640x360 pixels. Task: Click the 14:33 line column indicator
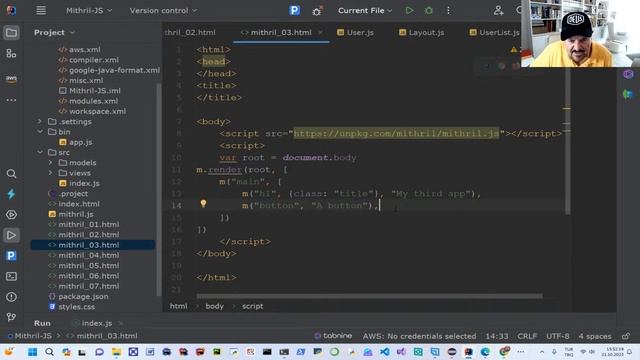coord(497,336)
